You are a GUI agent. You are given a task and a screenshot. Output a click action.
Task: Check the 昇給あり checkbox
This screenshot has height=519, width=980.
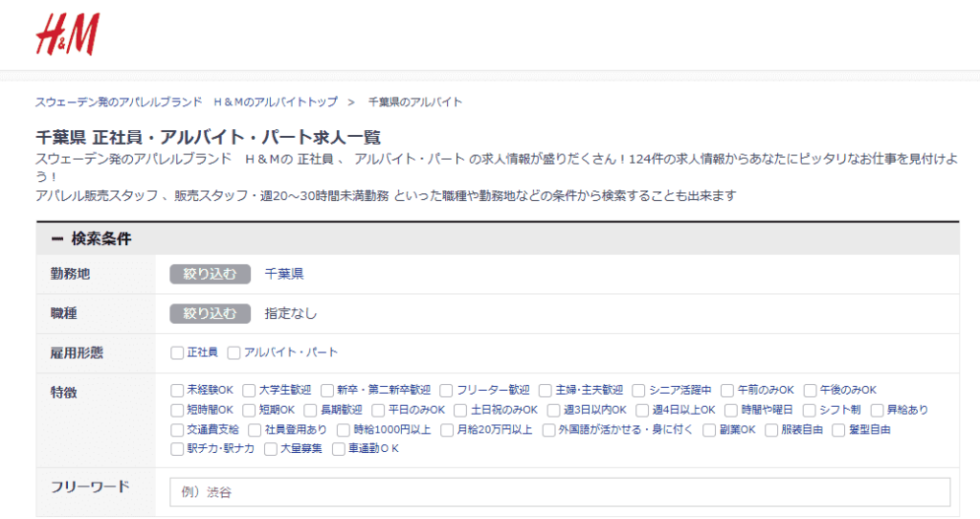(877, 410)
